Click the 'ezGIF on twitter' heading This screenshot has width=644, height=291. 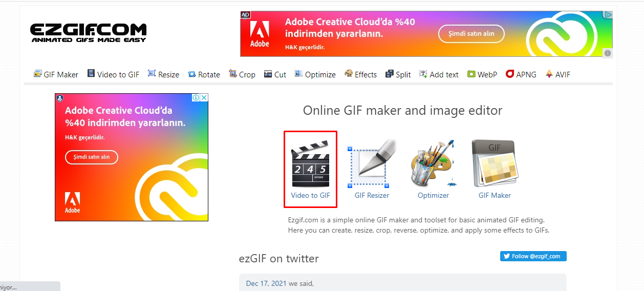[x=279, y=259]
